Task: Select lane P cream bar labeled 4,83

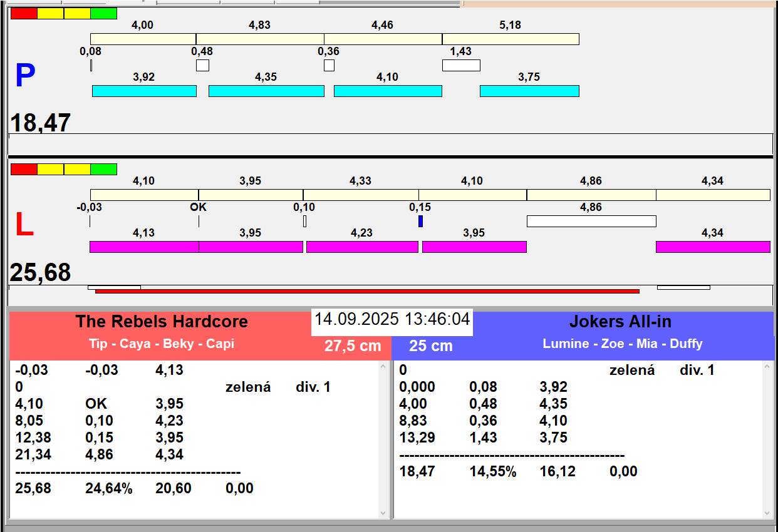Action: coord(260,39)
